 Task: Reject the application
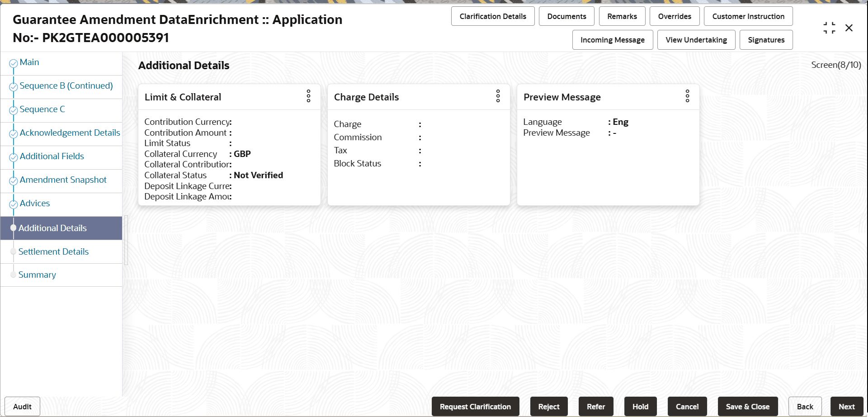click(549, 407)
